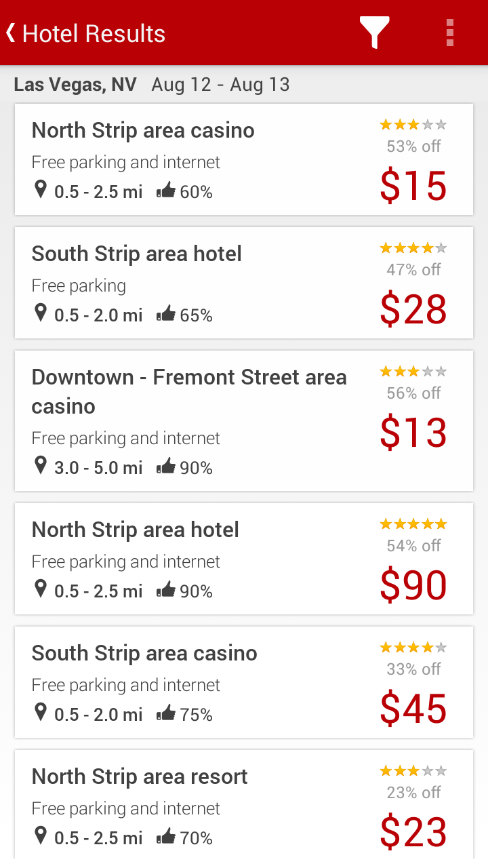Tap star rating of North Strip area resort
The width and height of the screenshot is (488, 868).
413,771
